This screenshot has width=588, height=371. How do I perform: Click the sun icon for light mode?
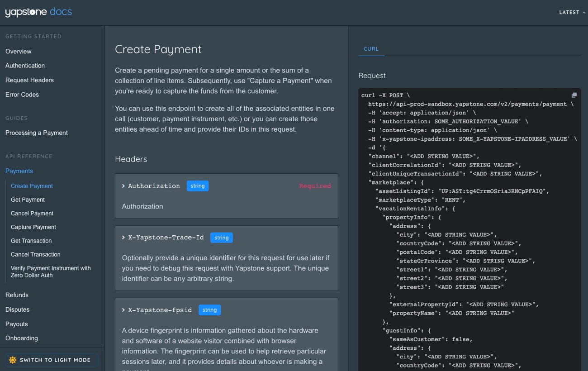point(13,360)
